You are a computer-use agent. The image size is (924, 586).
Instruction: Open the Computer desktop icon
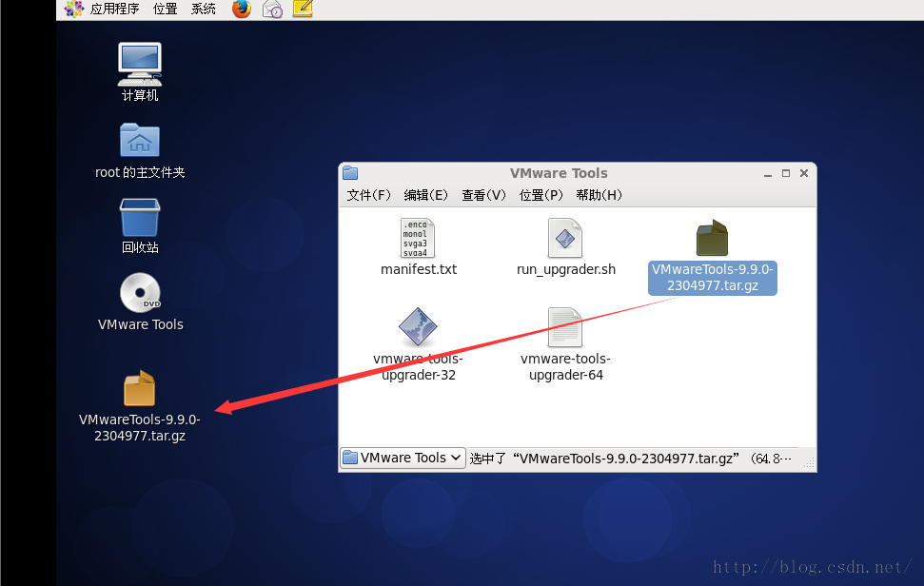pyautogui.click(x=140, y=64)
